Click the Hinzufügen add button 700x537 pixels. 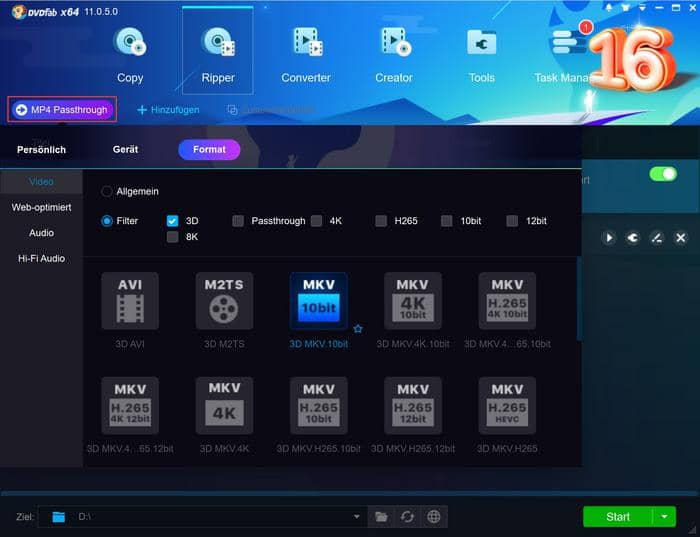tap(168, 110)
